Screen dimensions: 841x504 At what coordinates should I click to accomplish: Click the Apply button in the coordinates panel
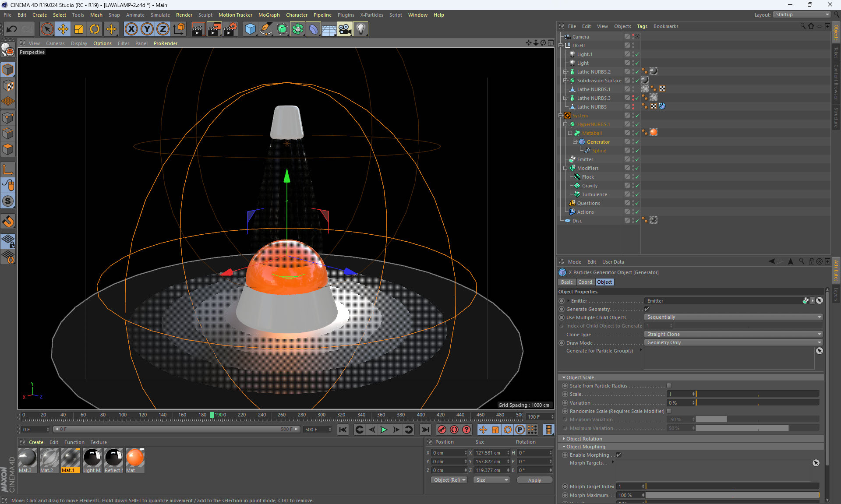(534, 480)
